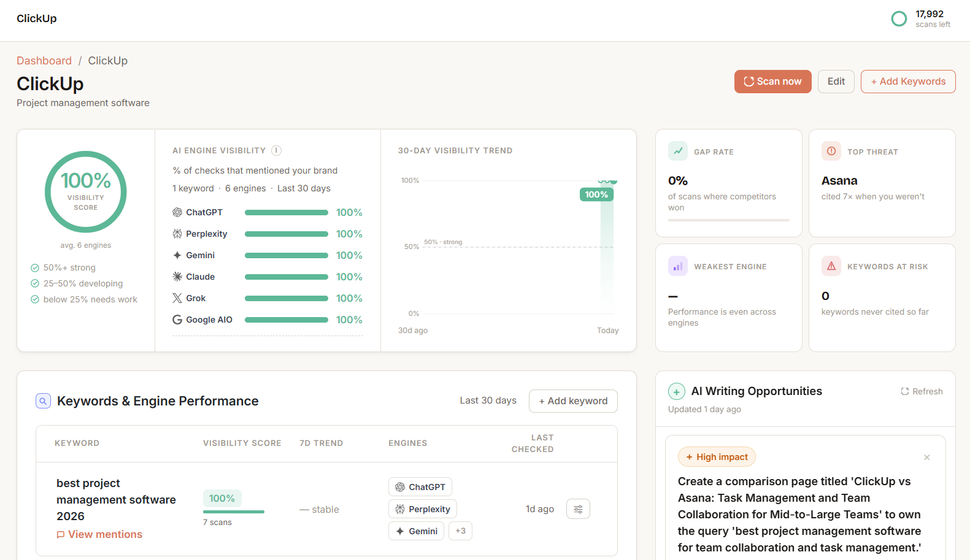Click the AI Writing Opportunities plus icon

point(676,391)
